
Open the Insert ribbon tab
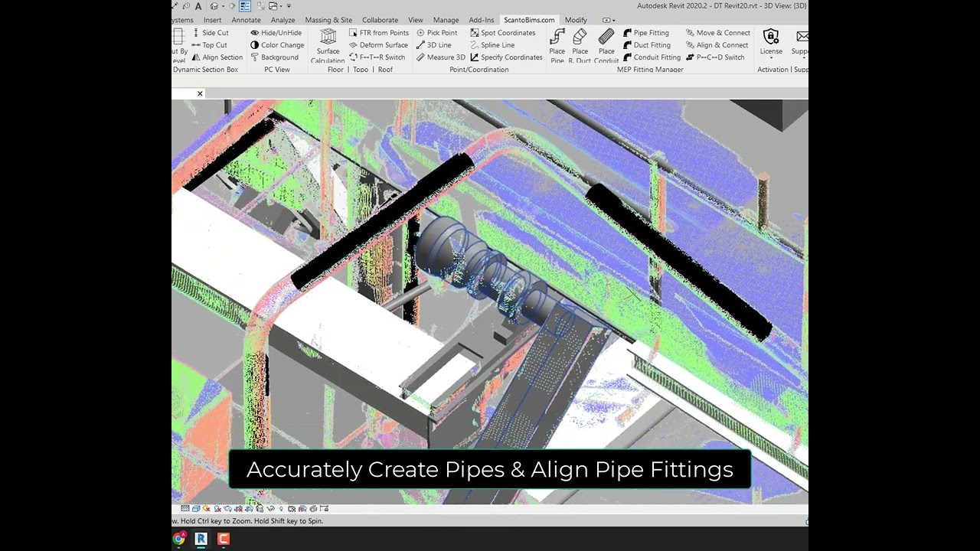click(212, 20)
